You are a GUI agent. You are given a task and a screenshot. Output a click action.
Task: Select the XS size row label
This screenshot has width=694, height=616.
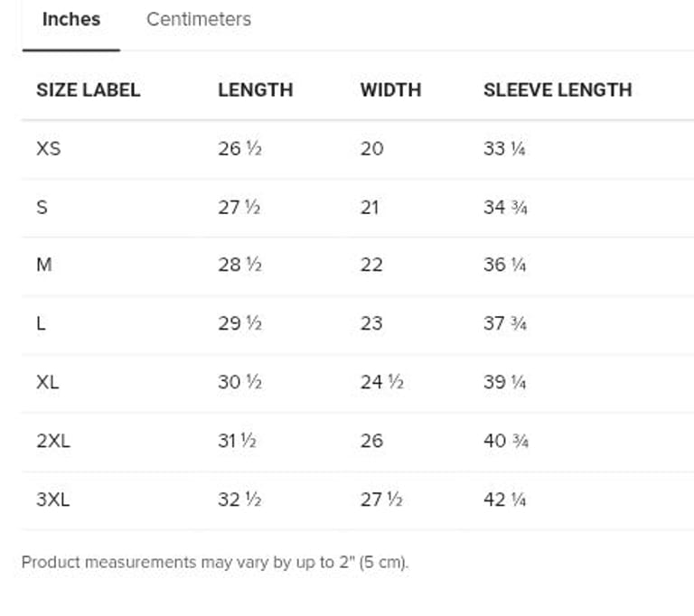49,148
